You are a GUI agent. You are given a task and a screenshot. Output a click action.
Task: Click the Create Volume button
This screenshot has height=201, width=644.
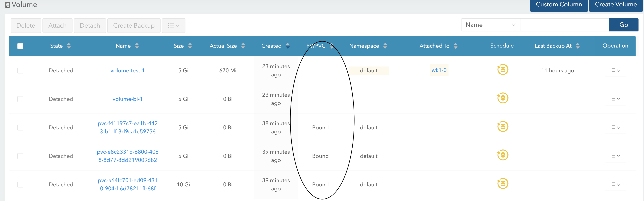tap(615, 5)
